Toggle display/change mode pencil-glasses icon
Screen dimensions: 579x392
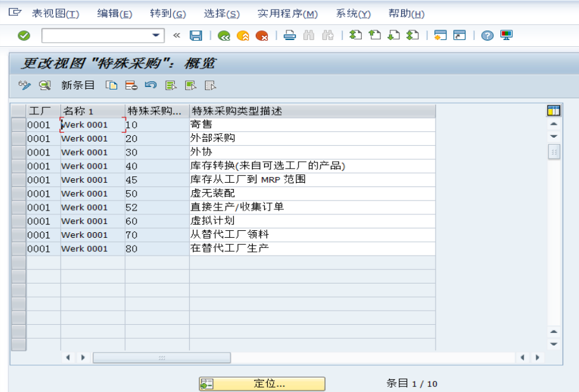click(x=24, y=86)
